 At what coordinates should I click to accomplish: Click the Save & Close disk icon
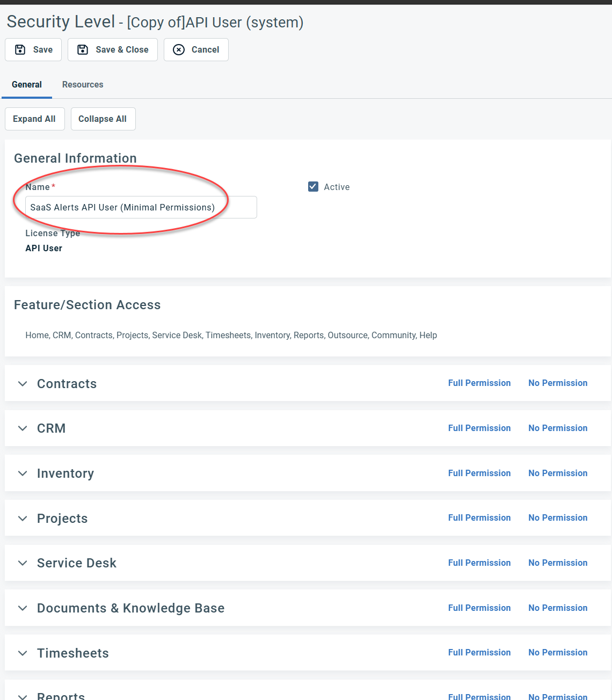click(x=83, y=49)
